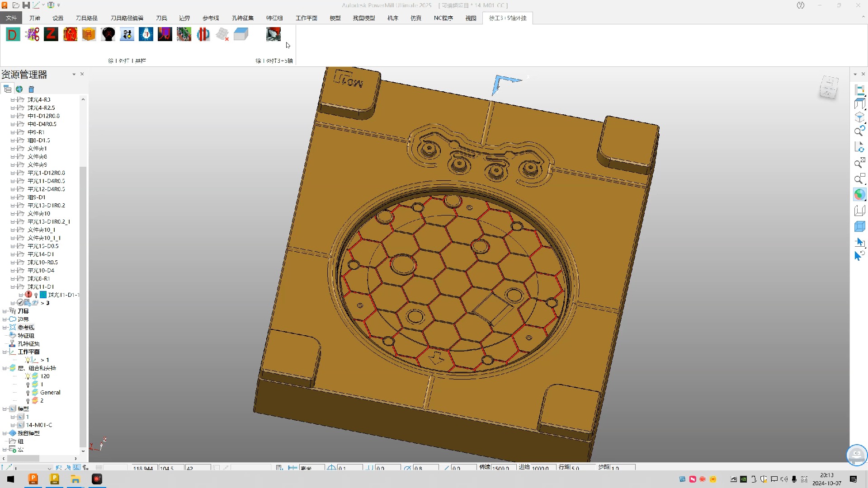Viewport: 868px width, 488px height.
Task: Open the 刀具路径 ribbon tab
Action: [x=87, y=18]
